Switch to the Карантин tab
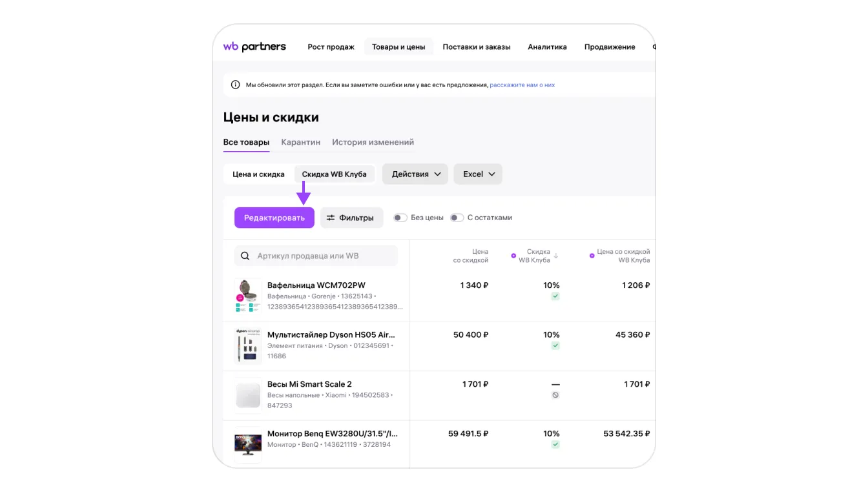 click(300, 142)
